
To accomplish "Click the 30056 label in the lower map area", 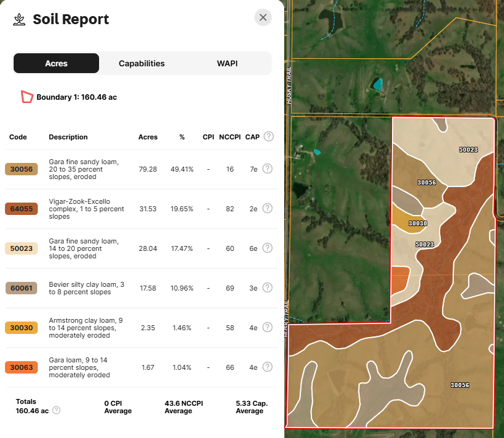I will [x=459, y=385].
